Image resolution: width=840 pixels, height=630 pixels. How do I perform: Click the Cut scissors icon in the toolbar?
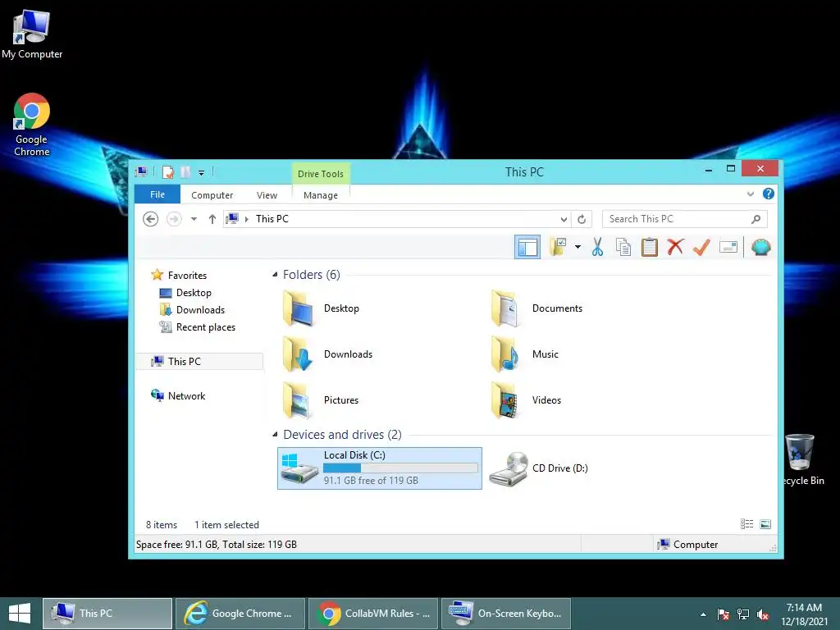[597, 247]
